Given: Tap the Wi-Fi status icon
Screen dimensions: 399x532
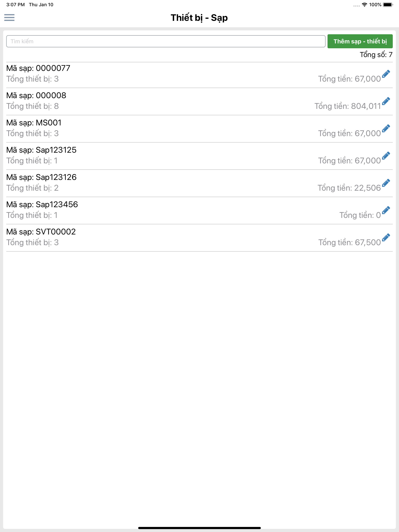Looking at the screenshot, I should pos(365,4).
